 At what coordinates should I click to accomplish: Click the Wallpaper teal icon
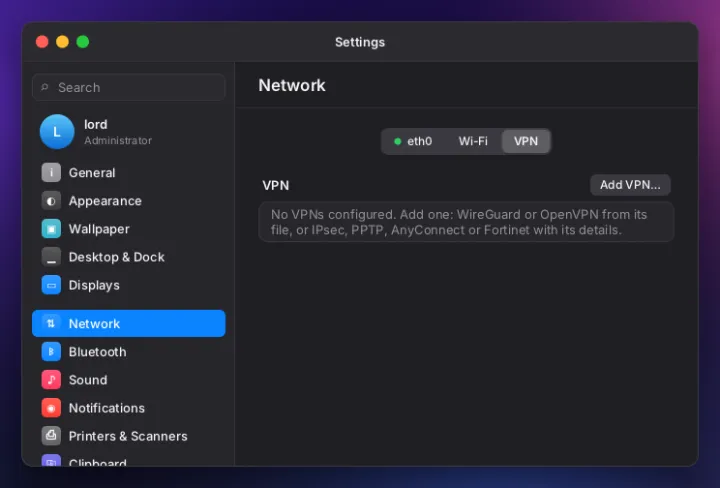[x=51, y=229]
